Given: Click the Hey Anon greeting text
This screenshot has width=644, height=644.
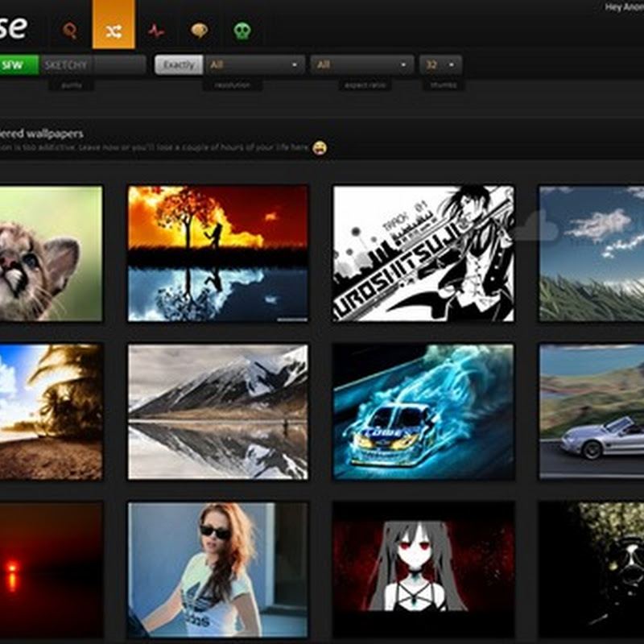Looking at the screenshot, I should 624,7.
